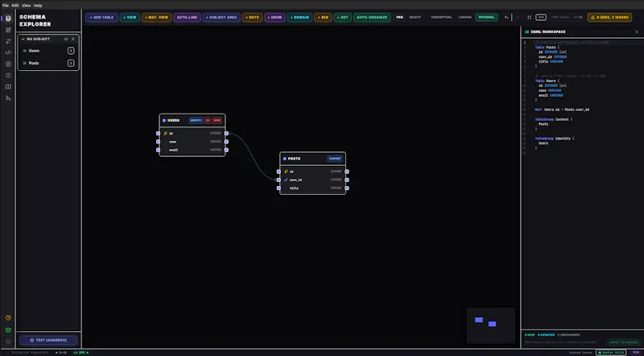Collapse the No Subject group chevron
This screenshot has width=644, height=356.
coord(23,39)
